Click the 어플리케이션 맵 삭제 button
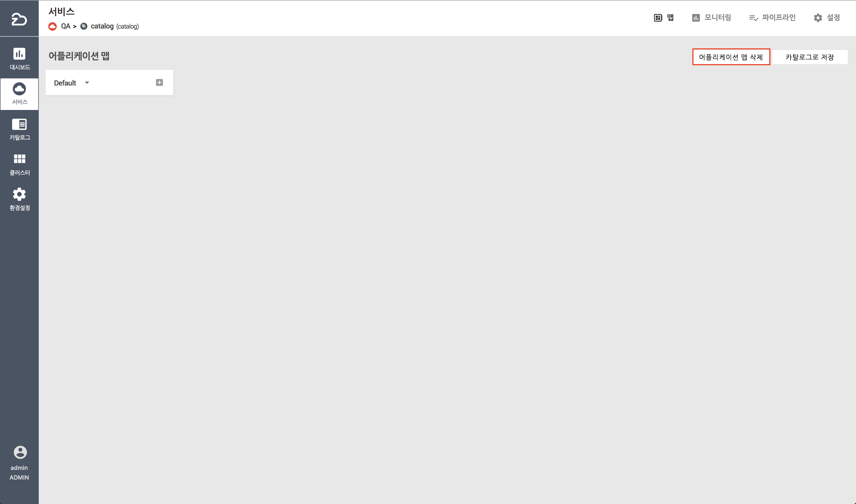The height and width of the screenshot is (504, 856). tap(731, 57)
